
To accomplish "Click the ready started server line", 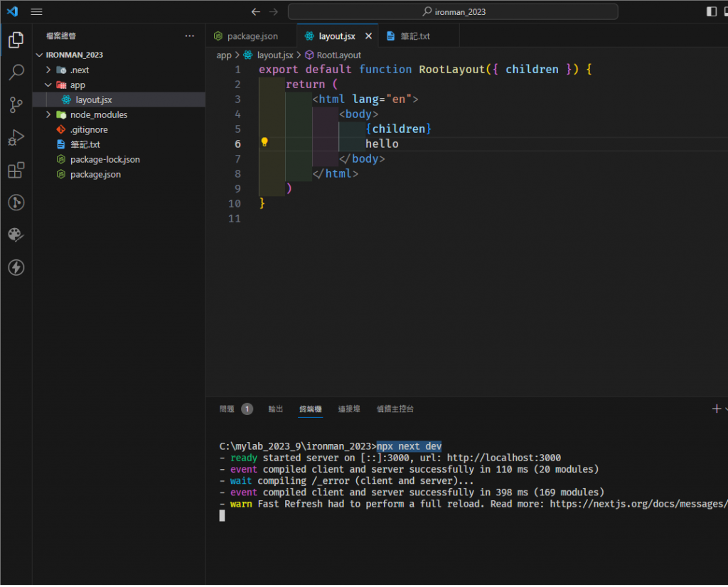I will [x=390, y=458].
